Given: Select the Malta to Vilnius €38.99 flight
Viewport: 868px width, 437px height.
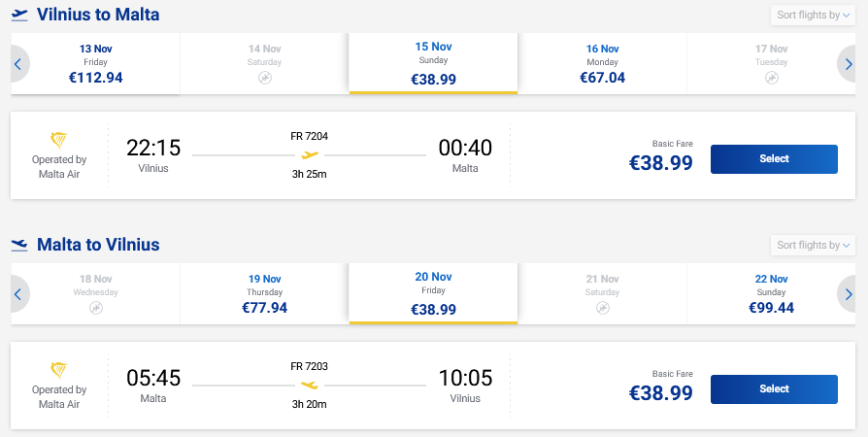Looking at the screenshot, I should pos(774,388).
